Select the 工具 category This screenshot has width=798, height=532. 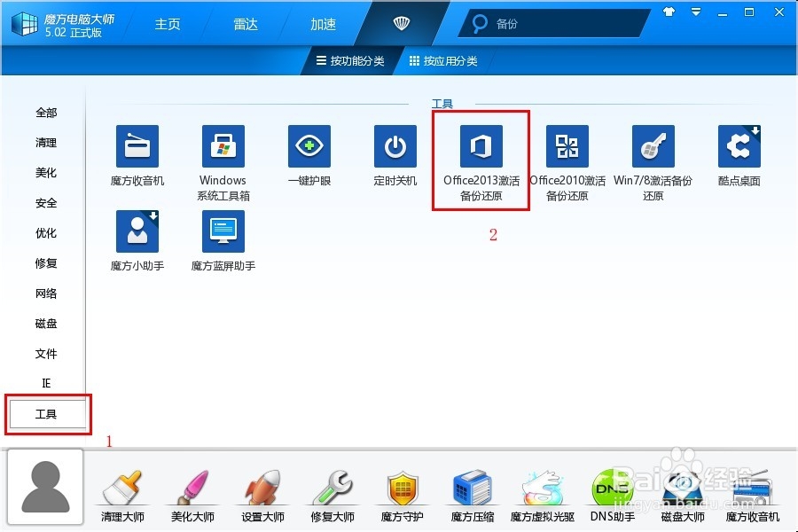(x=47, y=414)
